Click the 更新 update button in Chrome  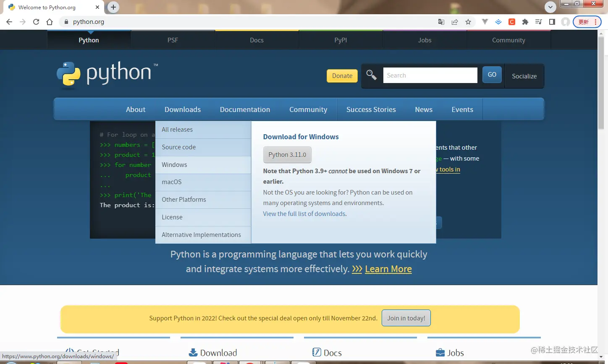[587, 22]
